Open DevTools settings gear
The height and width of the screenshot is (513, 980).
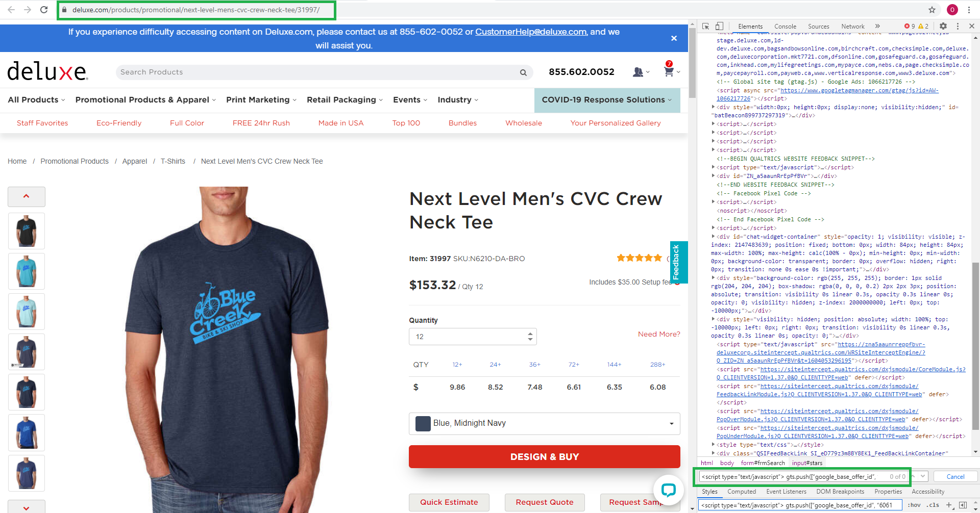(x=943, y=26)
